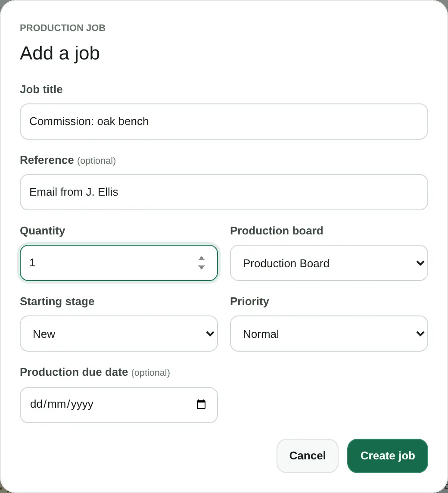Click the dd/mm/yyyy due date text
The height and width of the screenshot is (493, 448).
[62, 404]
